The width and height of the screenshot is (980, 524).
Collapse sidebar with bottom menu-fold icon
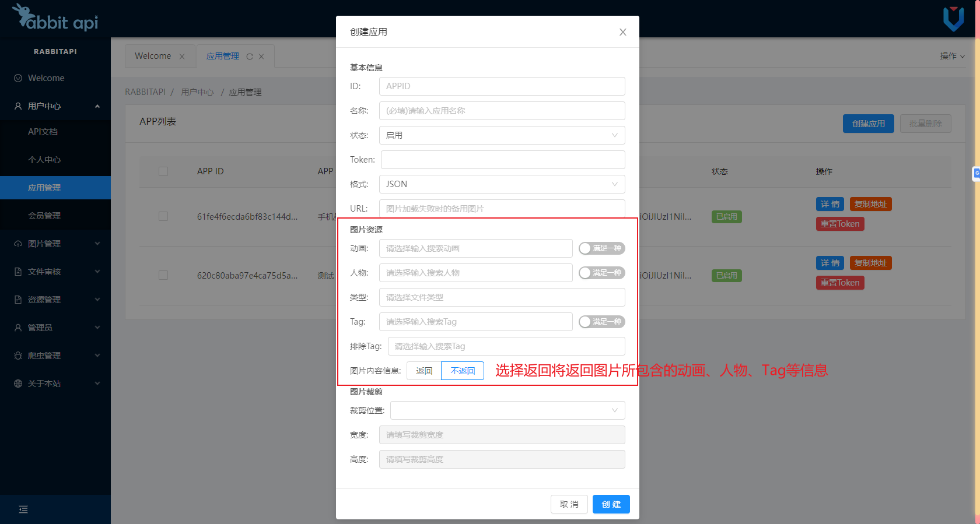pyautogui.click(x=23, y=509)
